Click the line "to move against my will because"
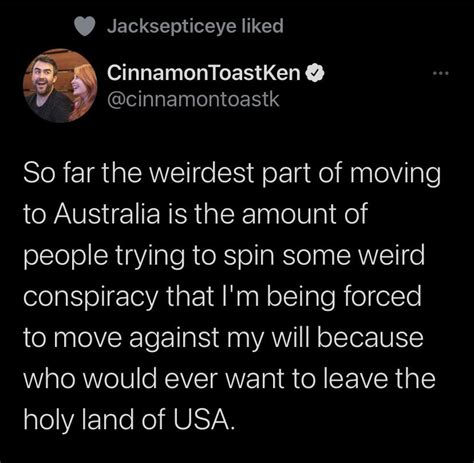Screen dimensions: 474x463 coord(223,338)
